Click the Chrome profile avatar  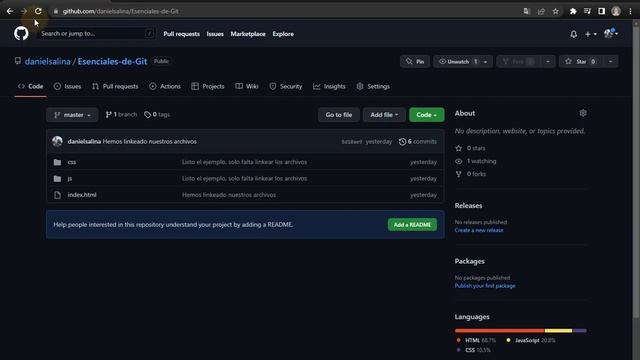(x=616, y=11)
